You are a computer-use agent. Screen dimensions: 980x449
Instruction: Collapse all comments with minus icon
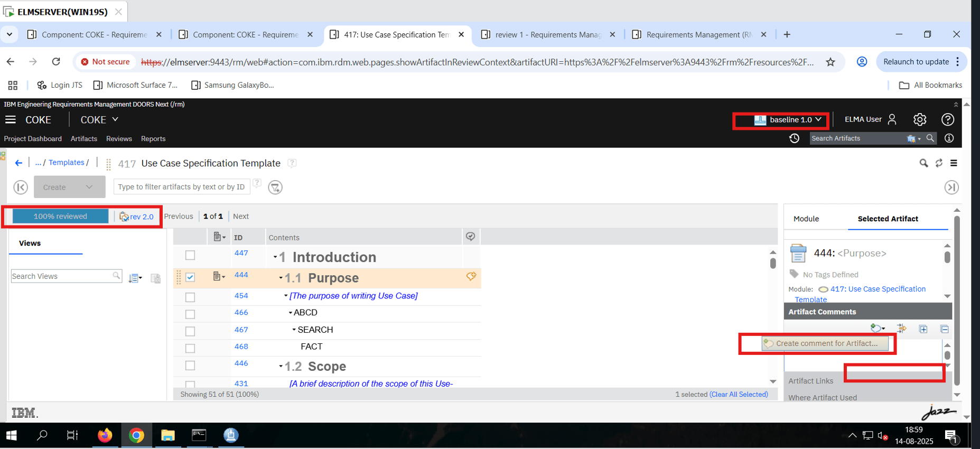pyautogui.click(x=945, y=329)
